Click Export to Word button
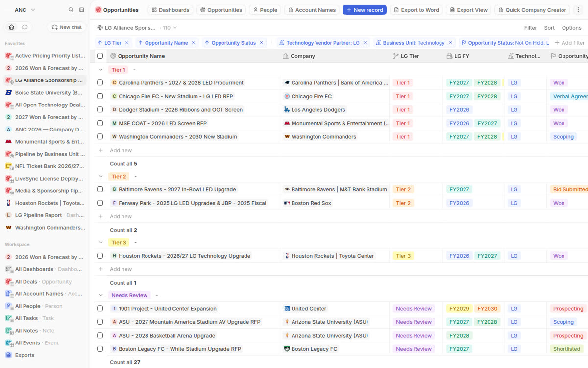588x368 pixels. click(x=416, y=10)
